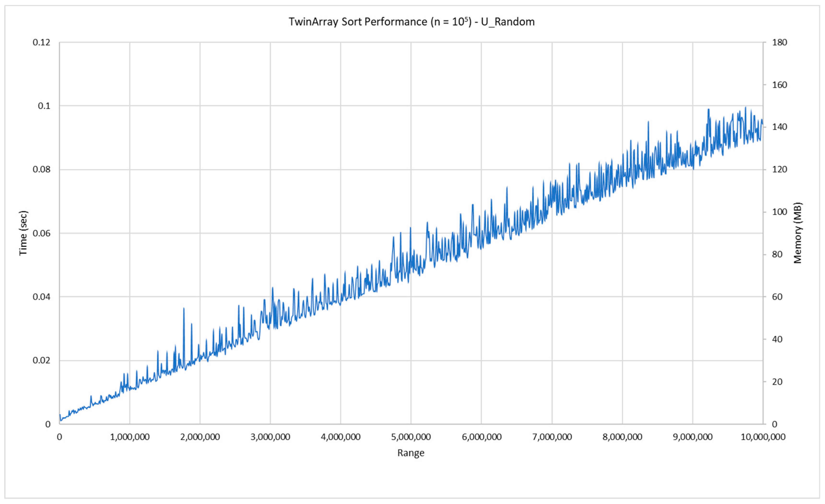Click the 3,000,000 range axis label
This screenshot has width=825, height=504.
[x=270, y=437]
